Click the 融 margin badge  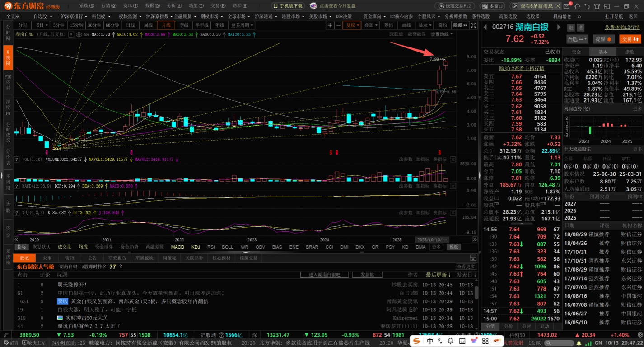click(571, 27)
